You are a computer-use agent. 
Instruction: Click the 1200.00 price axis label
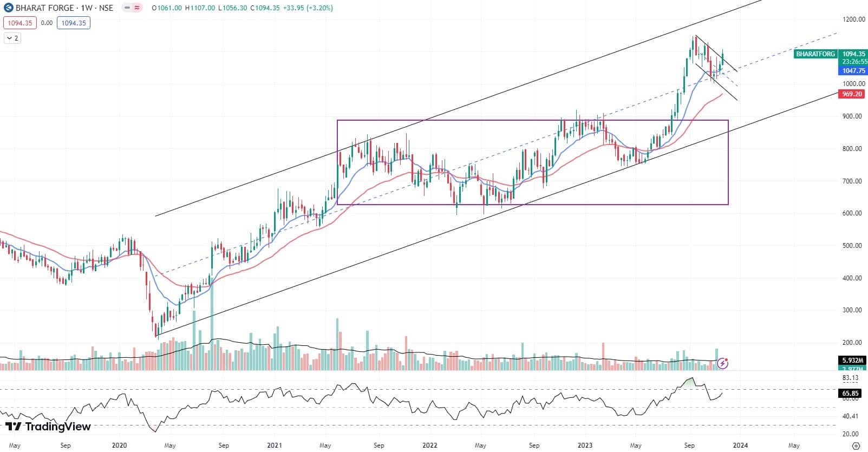[x=853, y=19]
